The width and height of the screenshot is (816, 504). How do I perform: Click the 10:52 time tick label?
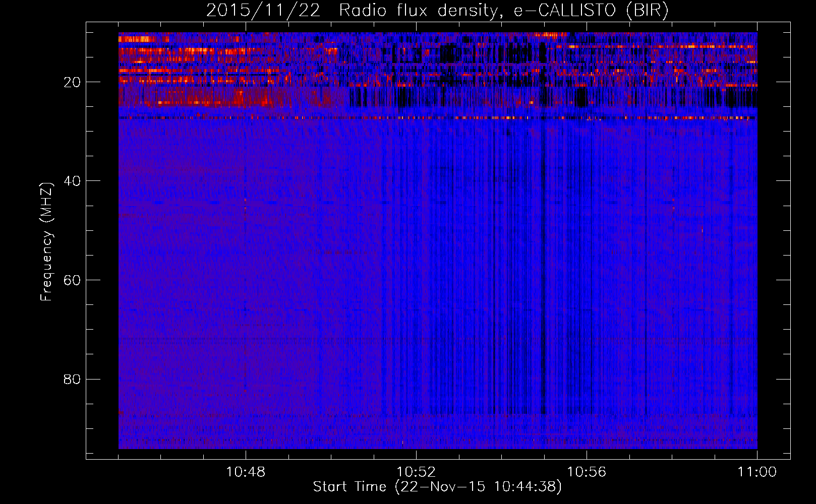(416, 472)
